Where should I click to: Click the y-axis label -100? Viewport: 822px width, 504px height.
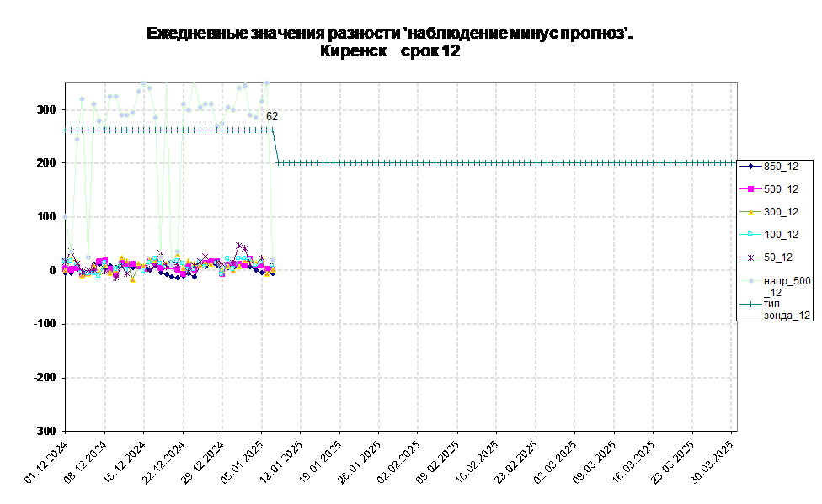tap(44, 324)
